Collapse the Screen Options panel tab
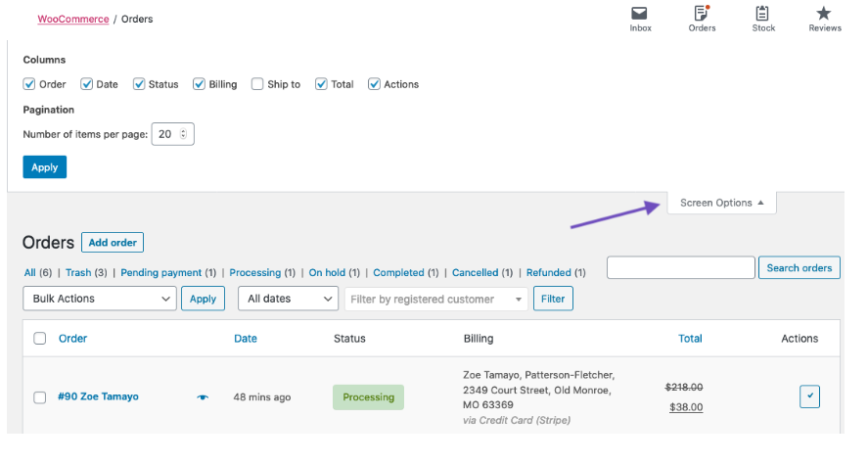This screenshot has height=465, width=868. pyautogui.click(x=721, y=203)
